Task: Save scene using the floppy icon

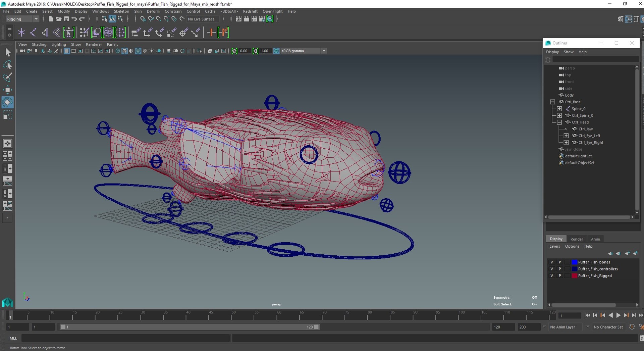Action: click(x=66, y=19)
